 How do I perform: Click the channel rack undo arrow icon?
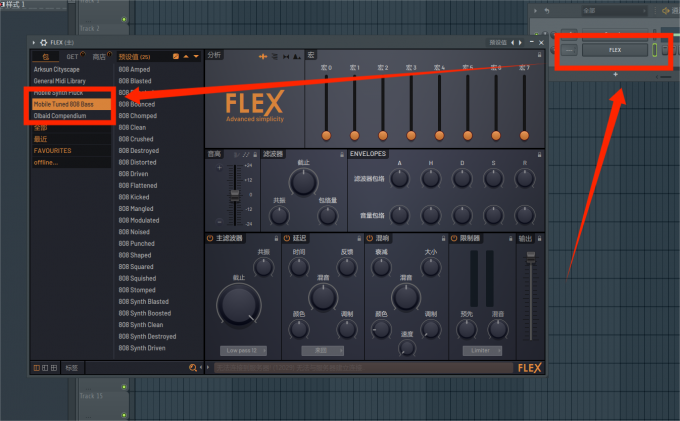pyautogui.click(x=547, y=11)
